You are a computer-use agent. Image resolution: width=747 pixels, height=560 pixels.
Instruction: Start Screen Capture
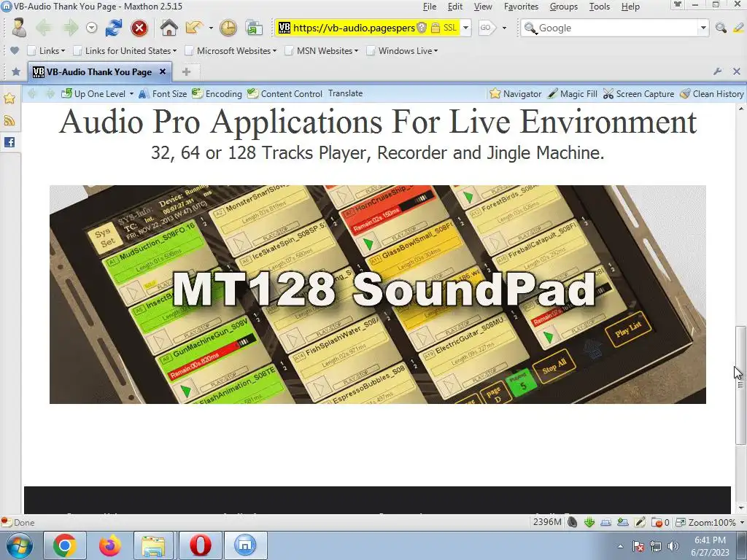(638, 94)
